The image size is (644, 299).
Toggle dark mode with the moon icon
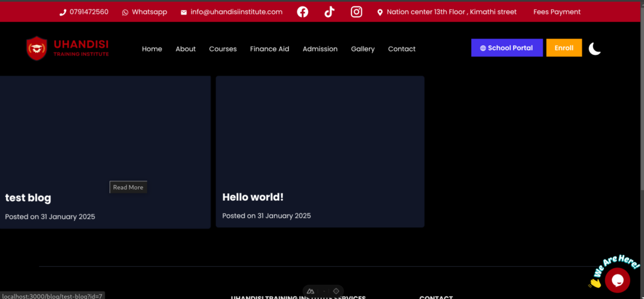(x=594, y=48)
